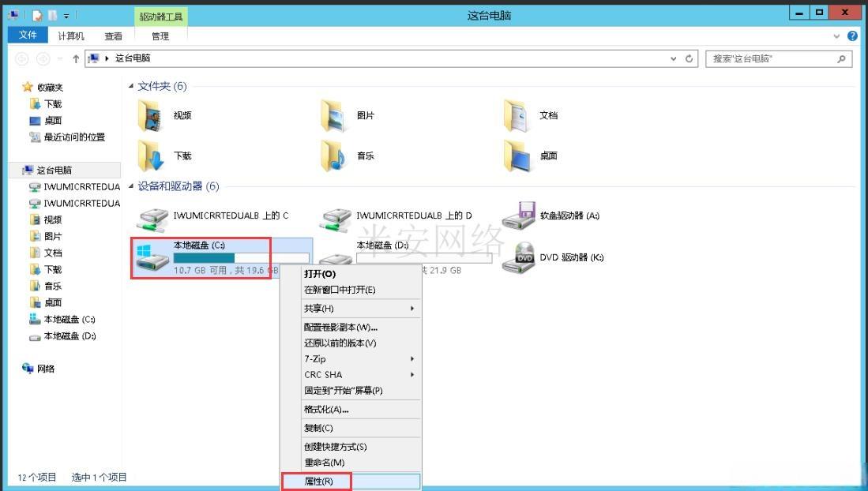Click the Forward navigation arrow
The width and height of the screenshot is (868, 491).
(43, 58)
